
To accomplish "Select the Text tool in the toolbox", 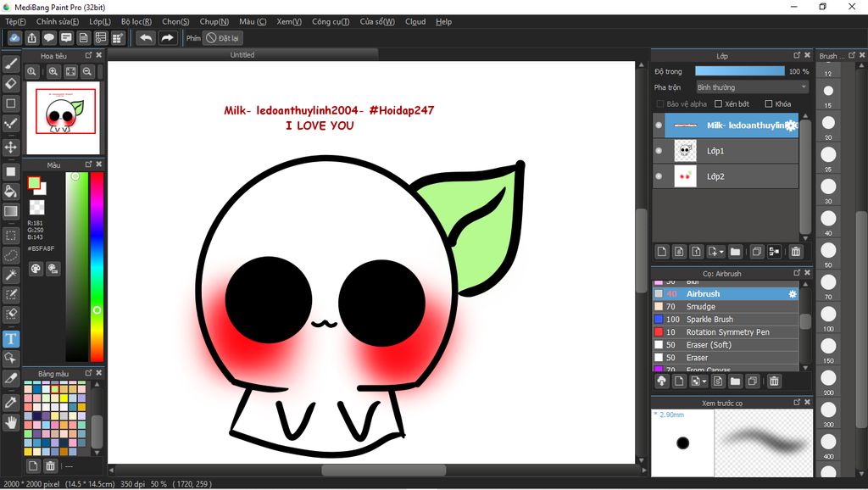I will [x=11, y=339].
